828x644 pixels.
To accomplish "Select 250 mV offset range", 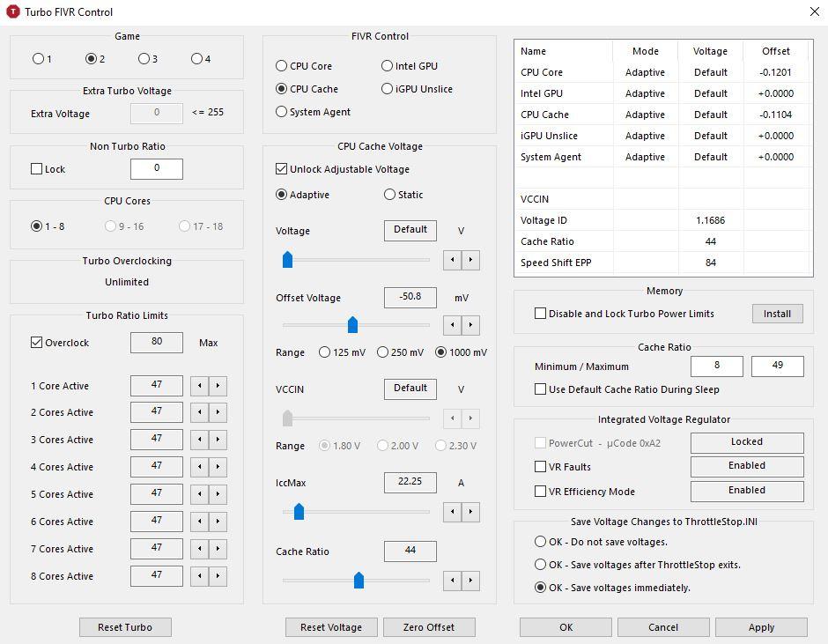I will [383, 352].
